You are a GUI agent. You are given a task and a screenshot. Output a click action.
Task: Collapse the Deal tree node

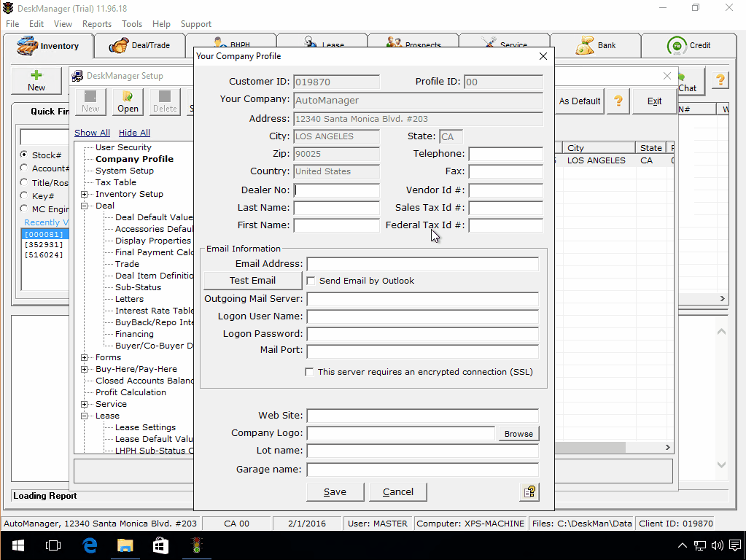(85, 206)
